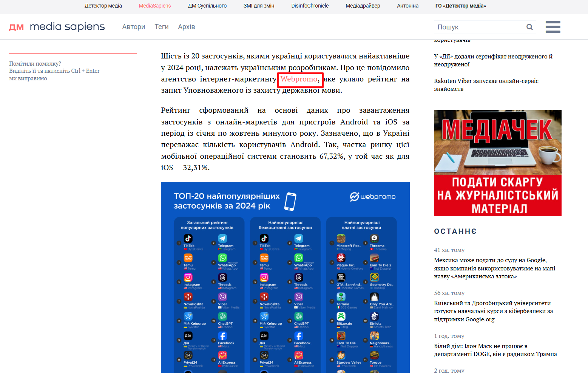Screen dimensions: 588x373
Task: Open the Архів page
Action: [186, 26]
